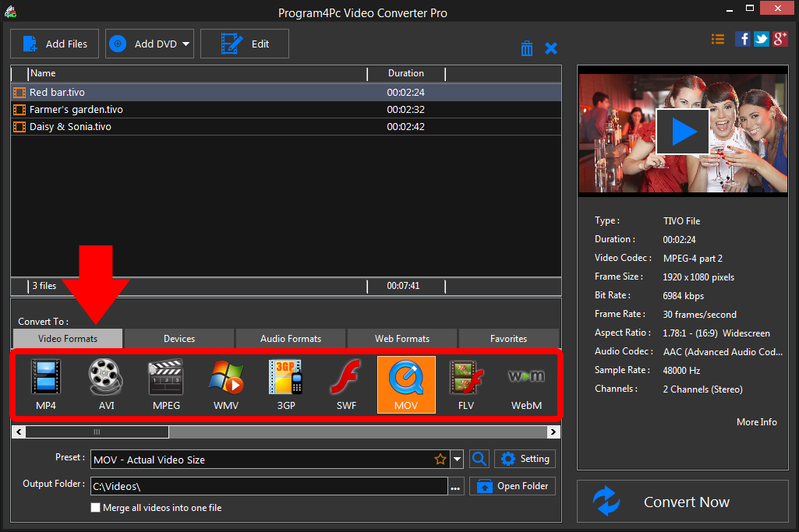Click the application logo in title bar

tap(10, 12)
